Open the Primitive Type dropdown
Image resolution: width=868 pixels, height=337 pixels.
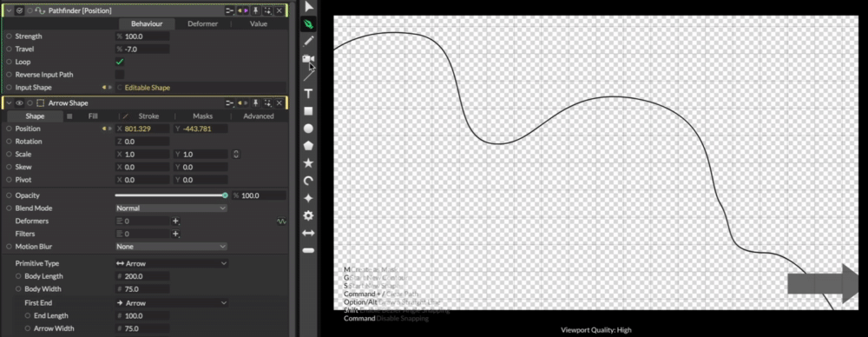pos(172,264)
